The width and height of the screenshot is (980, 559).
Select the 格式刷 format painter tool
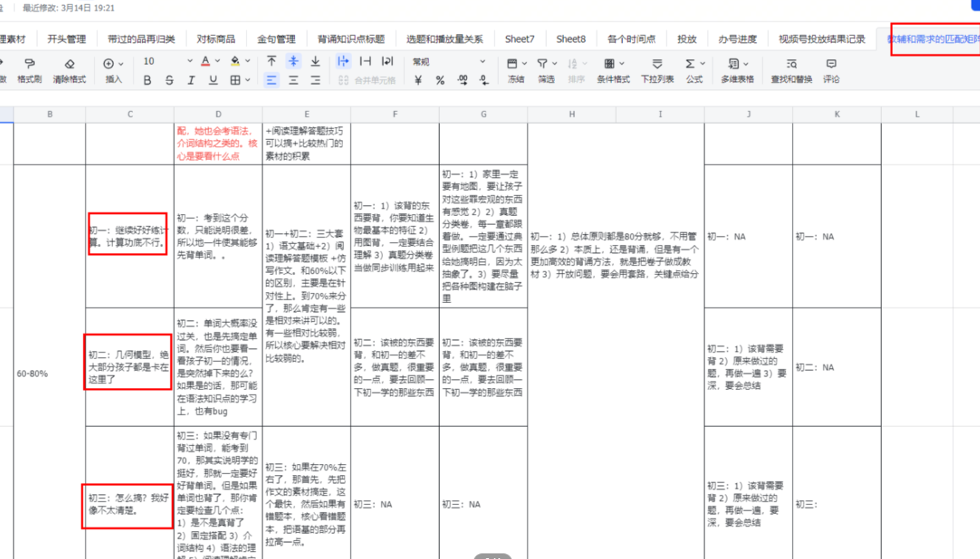(30, 70)
